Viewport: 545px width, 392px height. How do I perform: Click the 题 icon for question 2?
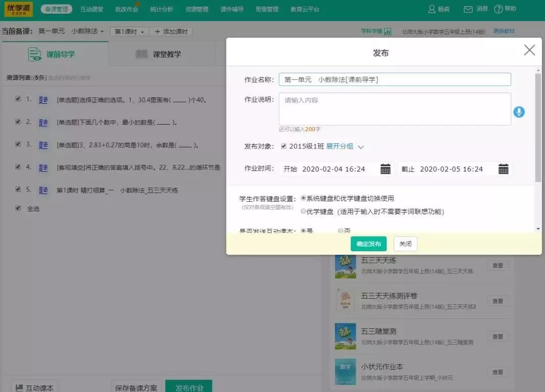click(43, 123)
